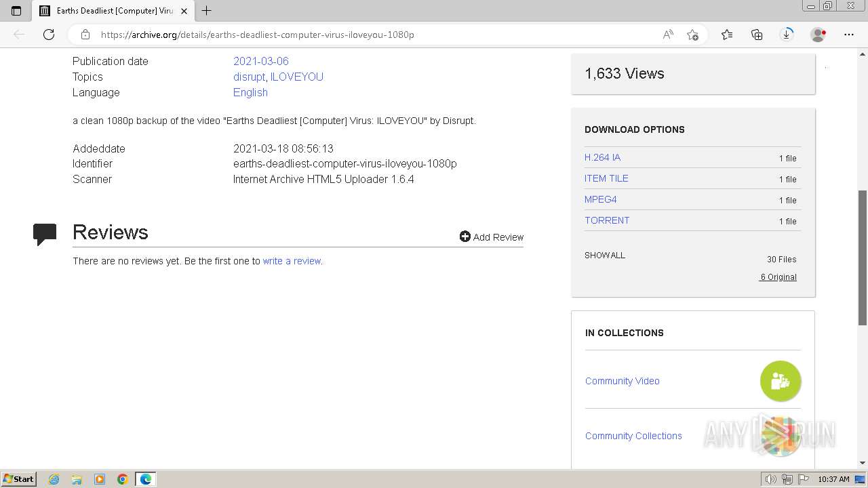View site information lock icon

point(85,35)
